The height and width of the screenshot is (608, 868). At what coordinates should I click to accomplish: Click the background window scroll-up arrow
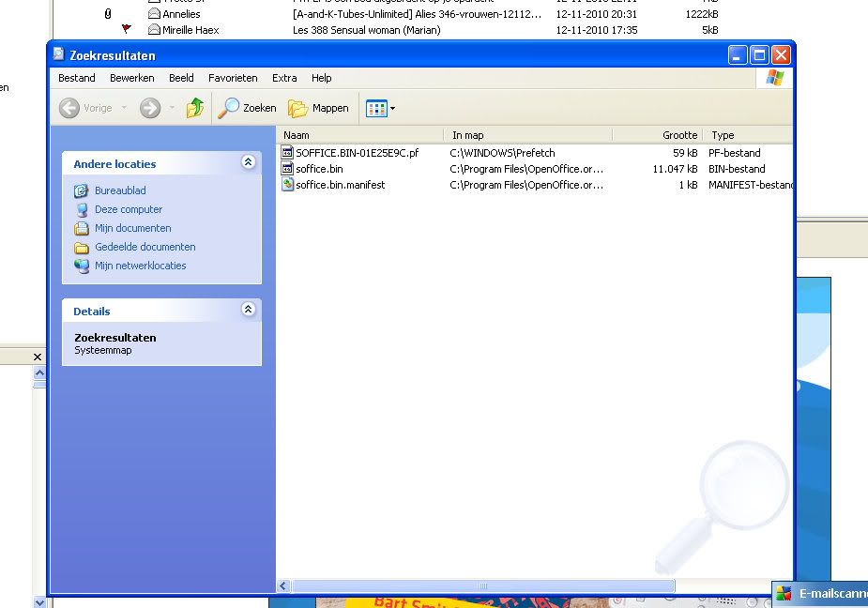click(x=39, y=373)
